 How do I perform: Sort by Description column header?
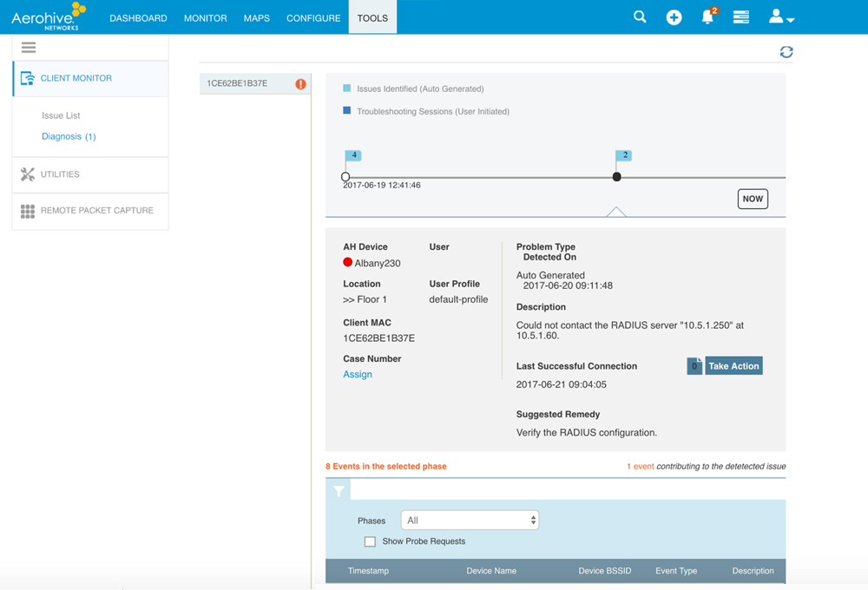[x=753, y=571]
